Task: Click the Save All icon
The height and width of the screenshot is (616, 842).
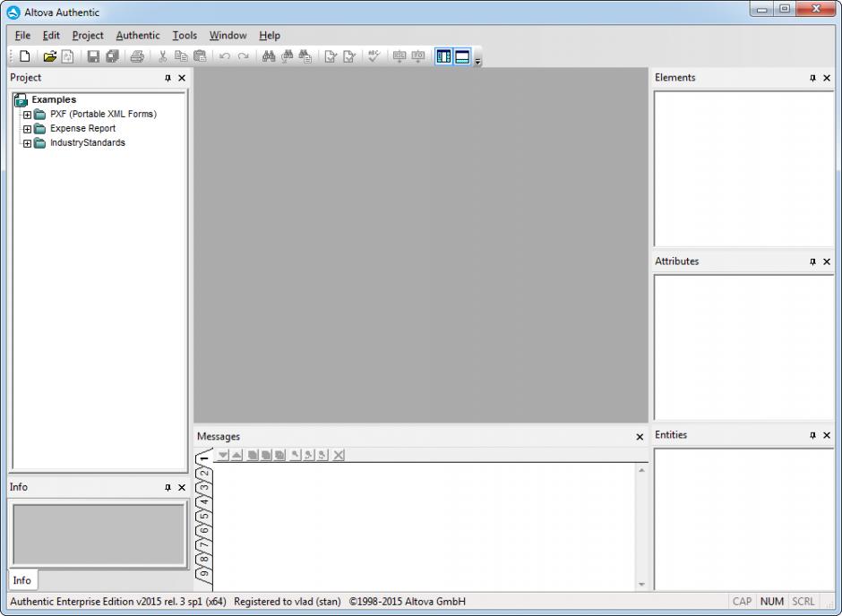Action: 112,56
